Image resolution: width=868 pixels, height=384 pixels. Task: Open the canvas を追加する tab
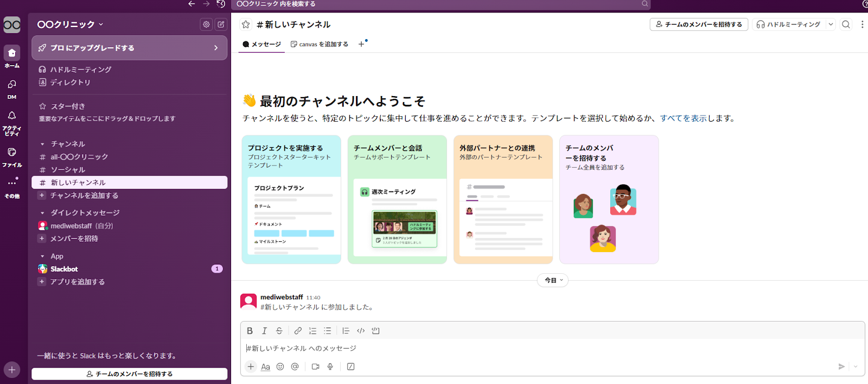320,44
